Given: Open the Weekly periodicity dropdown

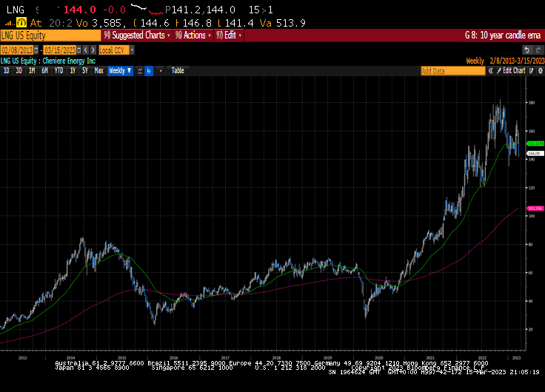Looking at the screenshot, I should point(120,71).
